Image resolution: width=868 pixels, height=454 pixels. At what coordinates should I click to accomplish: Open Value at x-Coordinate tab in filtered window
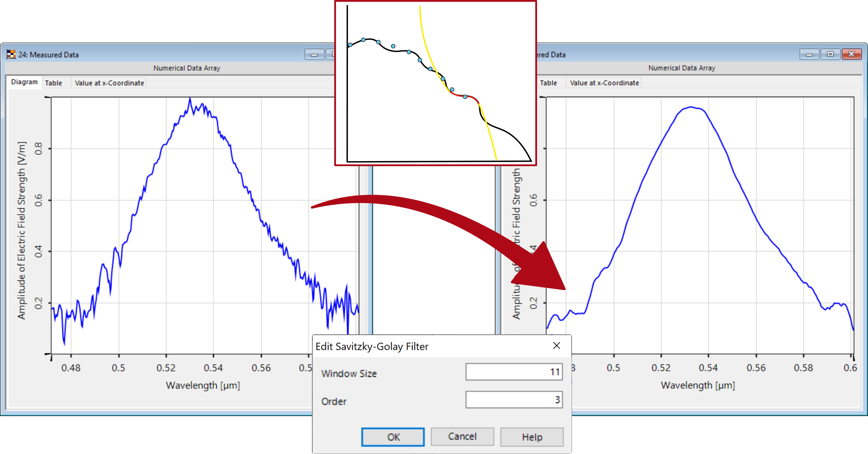pyautogui.click(x=604, y=83)
